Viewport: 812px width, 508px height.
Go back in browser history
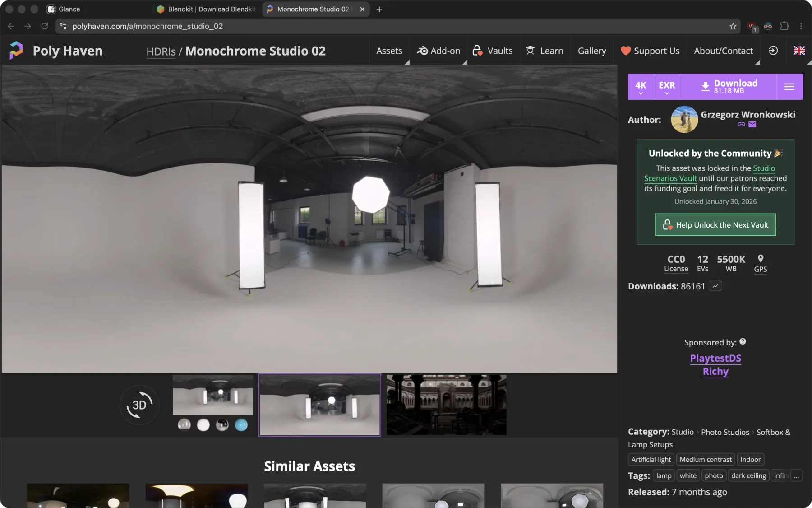tap(11, 26)
